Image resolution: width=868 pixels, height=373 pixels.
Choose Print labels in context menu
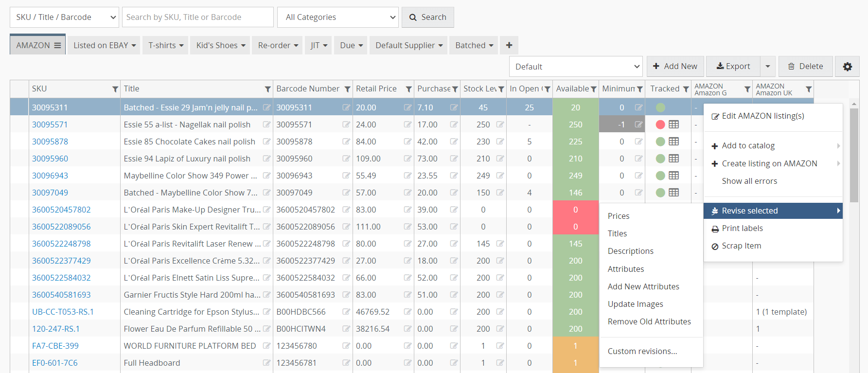coord(742,228)
